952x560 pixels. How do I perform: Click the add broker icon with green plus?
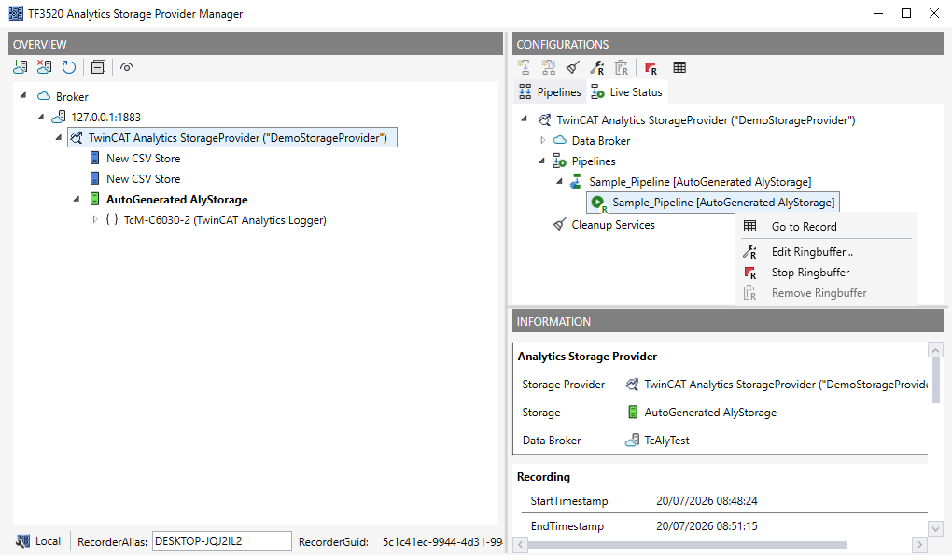click(x=20, y=67)
